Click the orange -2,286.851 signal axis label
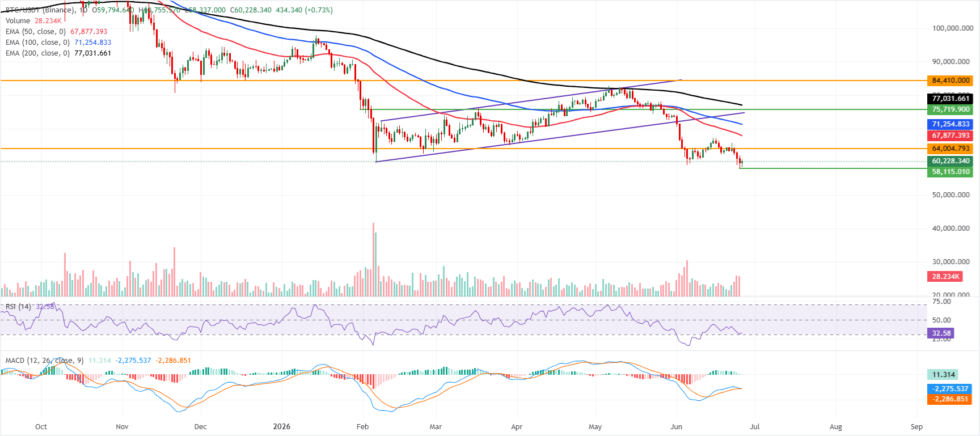The width and height of the screenshot is (980, 436). click(x=950, y=399)
